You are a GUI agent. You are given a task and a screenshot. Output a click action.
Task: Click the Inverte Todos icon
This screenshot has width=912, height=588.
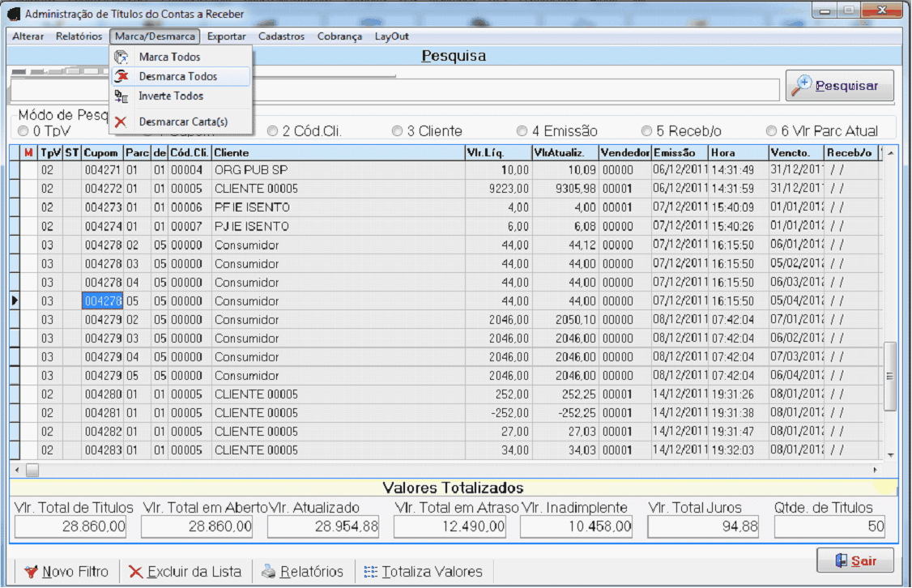121,96
